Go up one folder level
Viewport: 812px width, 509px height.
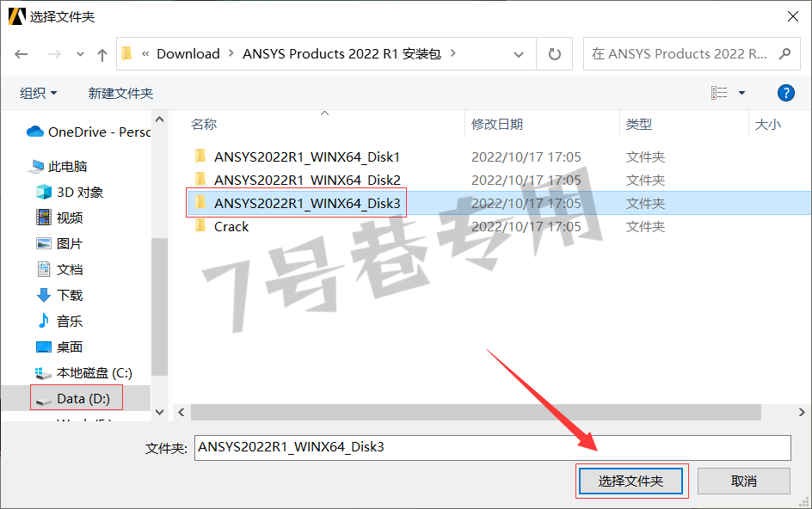(102, 54)
